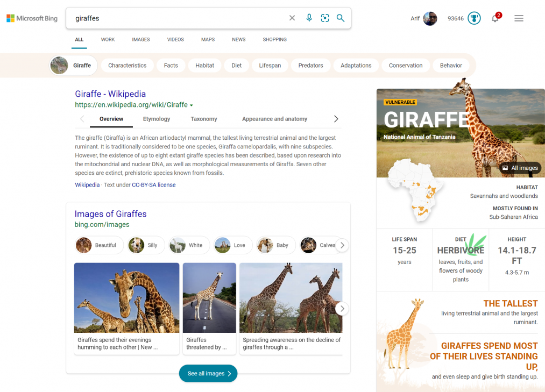Open the Etymology section tab
545x392 pixels.
tap(157, 119)
